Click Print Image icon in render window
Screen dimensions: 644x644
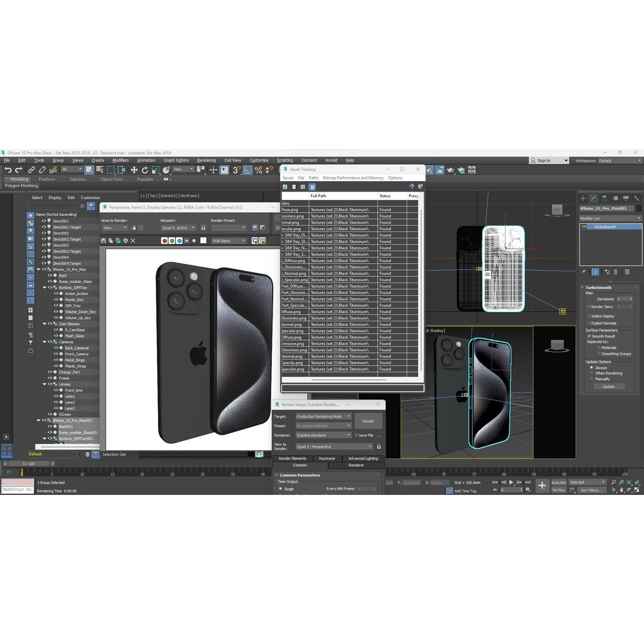126,241
